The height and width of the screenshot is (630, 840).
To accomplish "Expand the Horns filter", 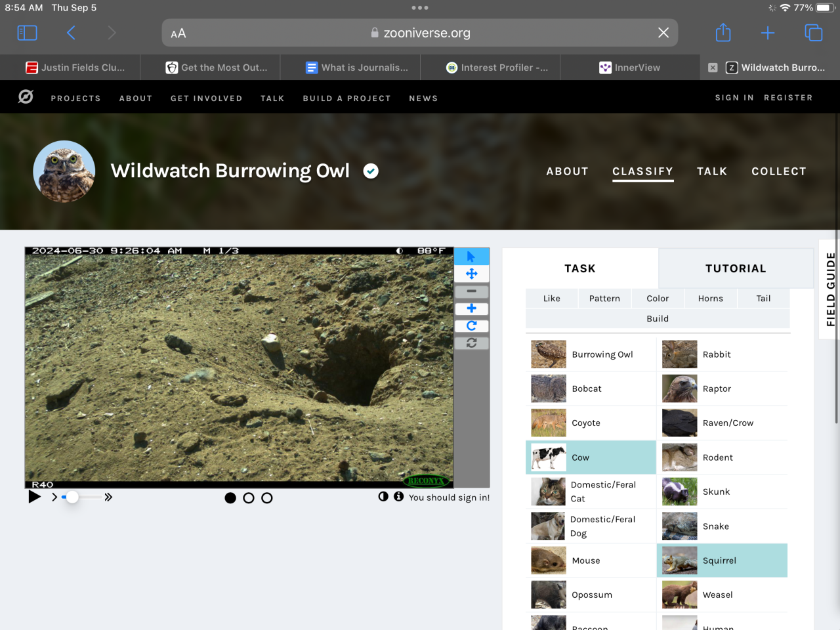I will pyautogui.click(x=711, y=299).
